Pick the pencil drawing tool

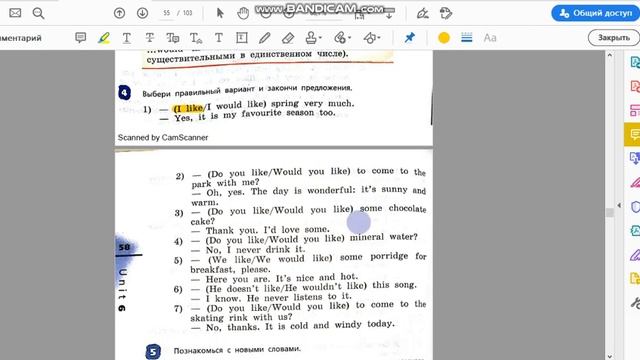point(264,38)
